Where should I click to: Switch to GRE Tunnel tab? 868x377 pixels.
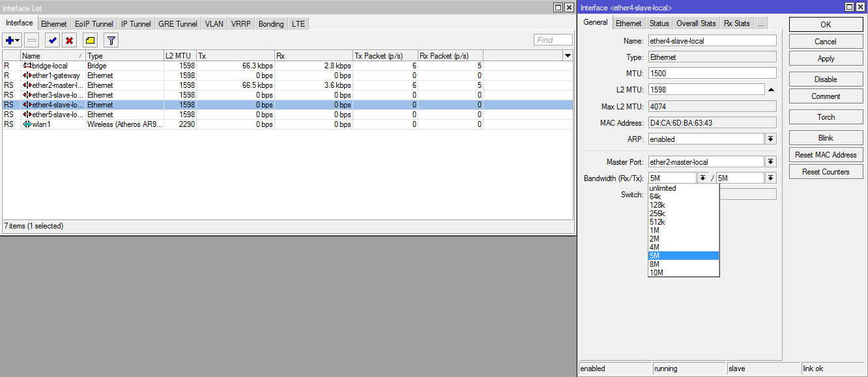tap(178, 24)
